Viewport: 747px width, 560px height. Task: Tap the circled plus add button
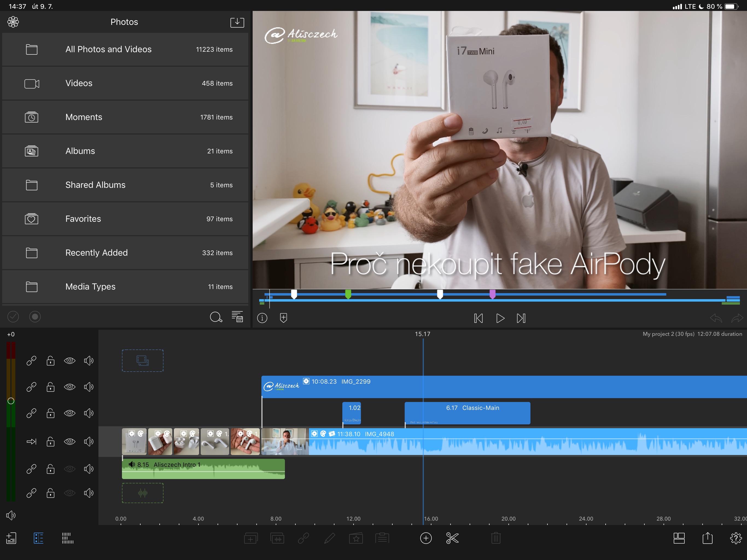click(x=426, y=538)
